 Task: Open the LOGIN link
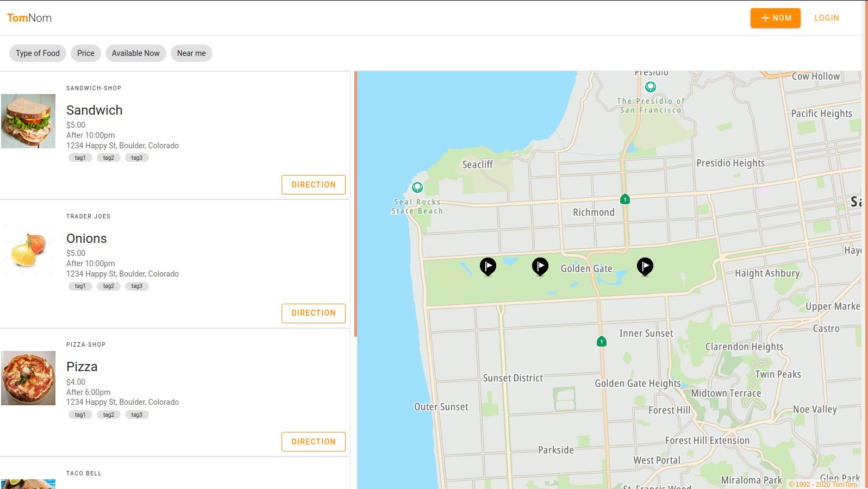[827, 18]
